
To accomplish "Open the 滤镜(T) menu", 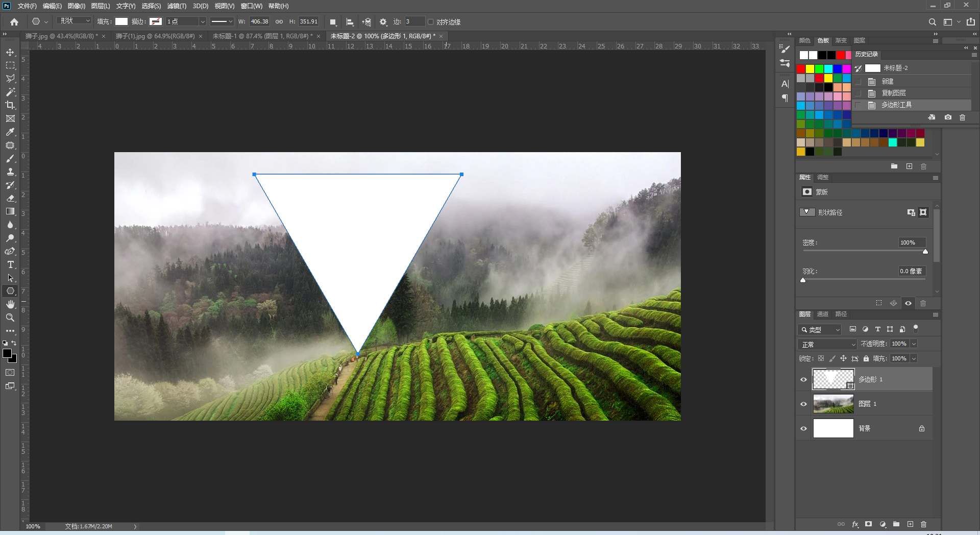I will pos(177,6).
